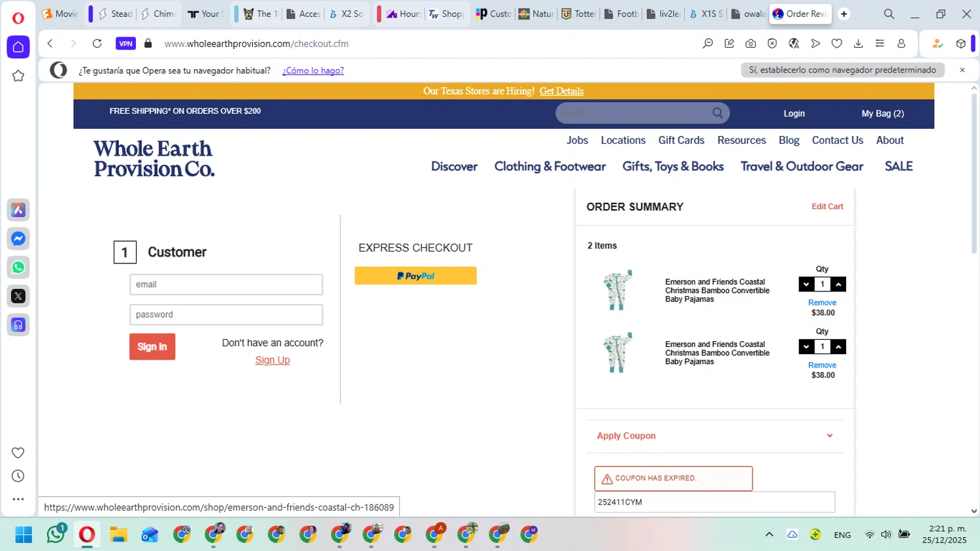
Task: Open downloads toolbar icon
Action: click(858, 44)
